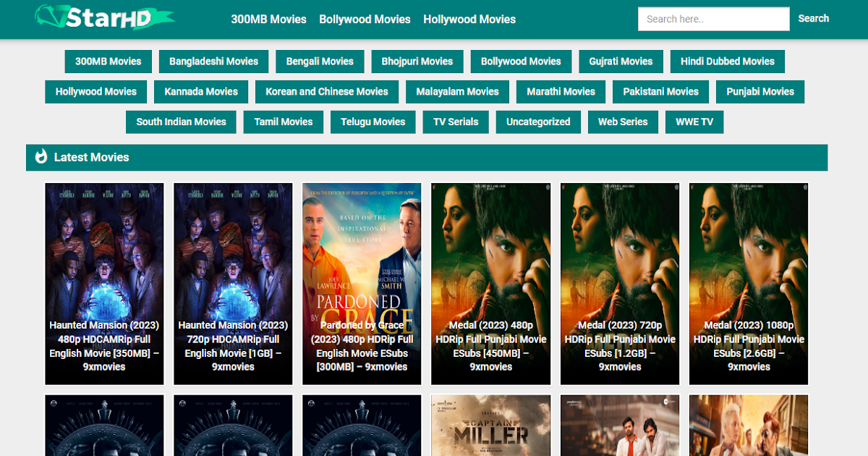Go to the Pakistani Movies category
This screenshot has height=456, width=868.
(x=661, y=92)
